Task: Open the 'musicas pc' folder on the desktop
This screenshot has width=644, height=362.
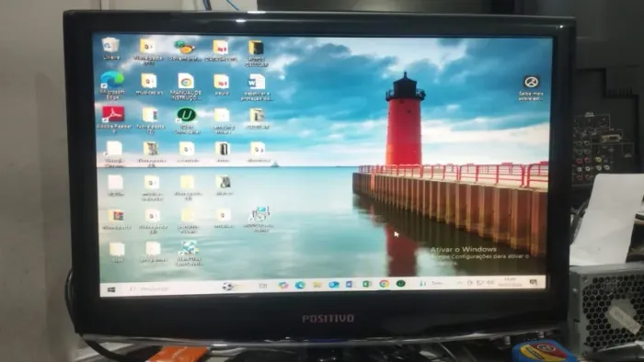Action: tap(149, 84)
